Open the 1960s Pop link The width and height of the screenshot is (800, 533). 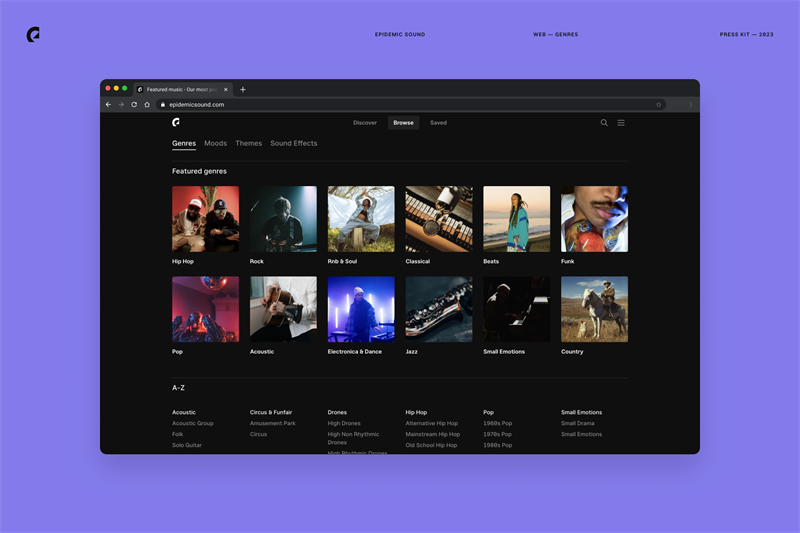(x=497, y=423)
